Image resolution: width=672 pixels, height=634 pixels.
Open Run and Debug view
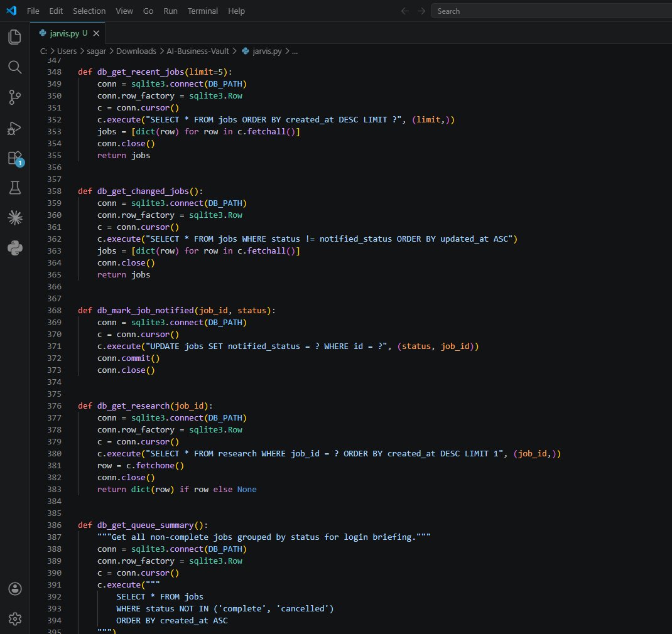[14, 127]
